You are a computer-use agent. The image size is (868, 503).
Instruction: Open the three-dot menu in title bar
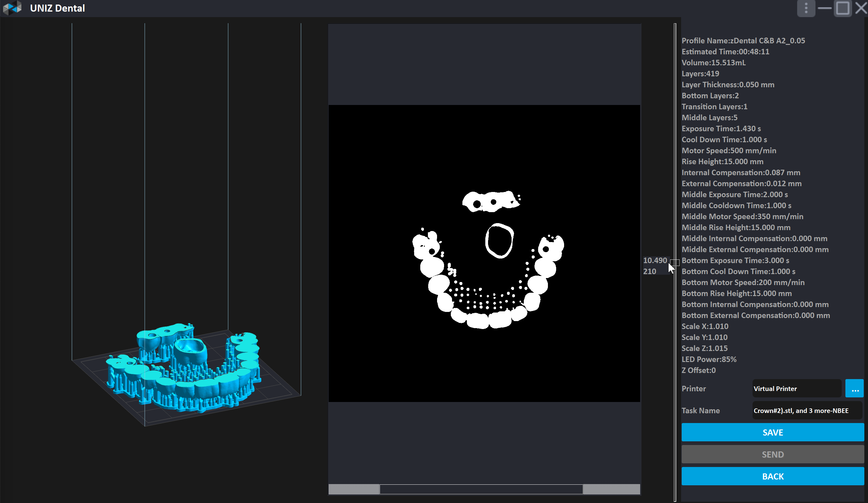tap(806, 8)
